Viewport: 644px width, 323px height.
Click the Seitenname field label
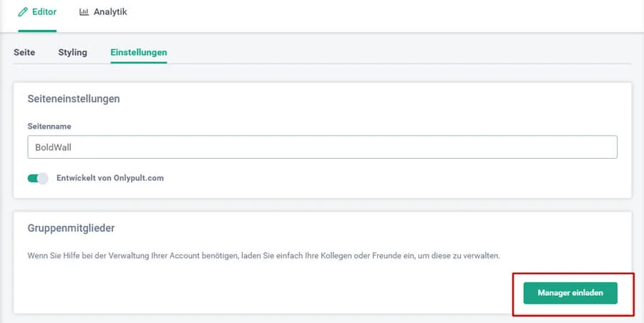pos(49,126)
